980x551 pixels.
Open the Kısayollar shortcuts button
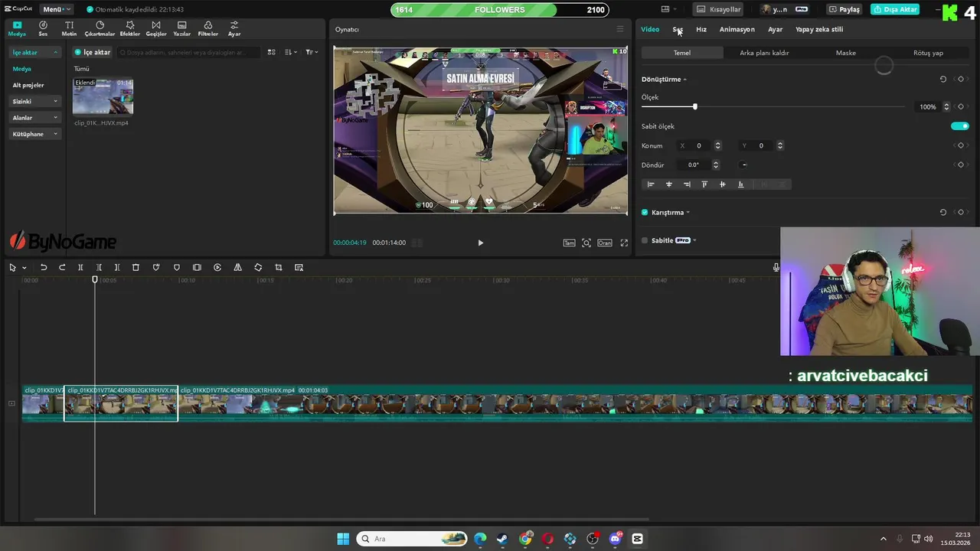point(718,9)
